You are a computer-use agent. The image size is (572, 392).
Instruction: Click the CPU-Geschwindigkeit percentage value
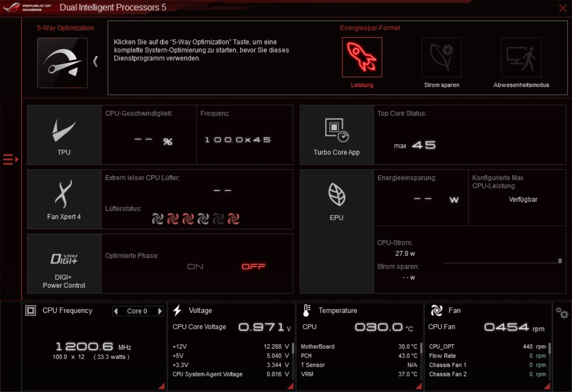coord(153,141)
